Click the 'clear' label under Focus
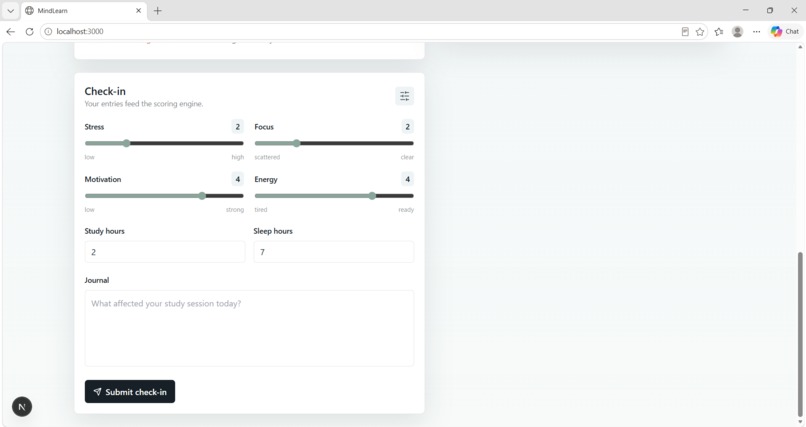 click(407, 157)
